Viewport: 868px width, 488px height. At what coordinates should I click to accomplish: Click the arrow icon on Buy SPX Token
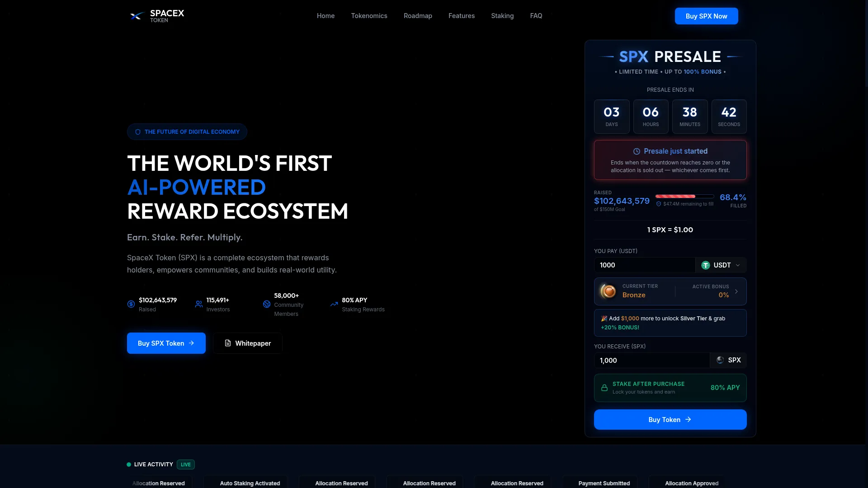[x=191, y=343]
